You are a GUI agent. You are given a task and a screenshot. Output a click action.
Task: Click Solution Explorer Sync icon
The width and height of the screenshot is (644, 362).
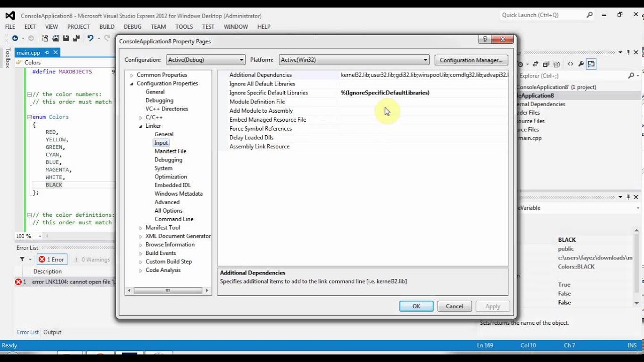point(536,64)
